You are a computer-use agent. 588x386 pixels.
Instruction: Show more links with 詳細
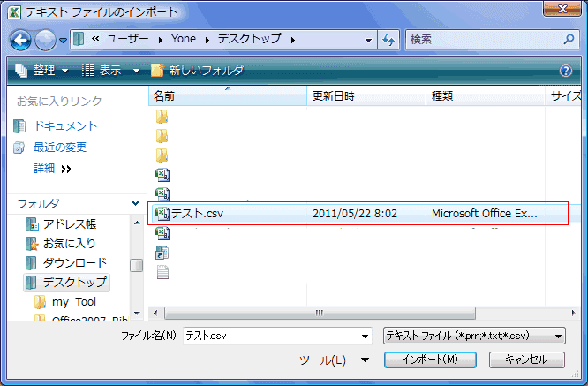tap(52, 169)
